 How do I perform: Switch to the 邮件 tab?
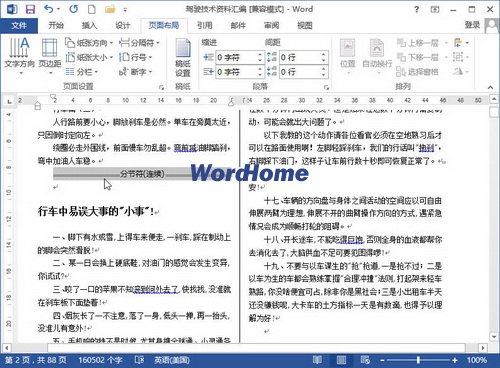[238, 25]
